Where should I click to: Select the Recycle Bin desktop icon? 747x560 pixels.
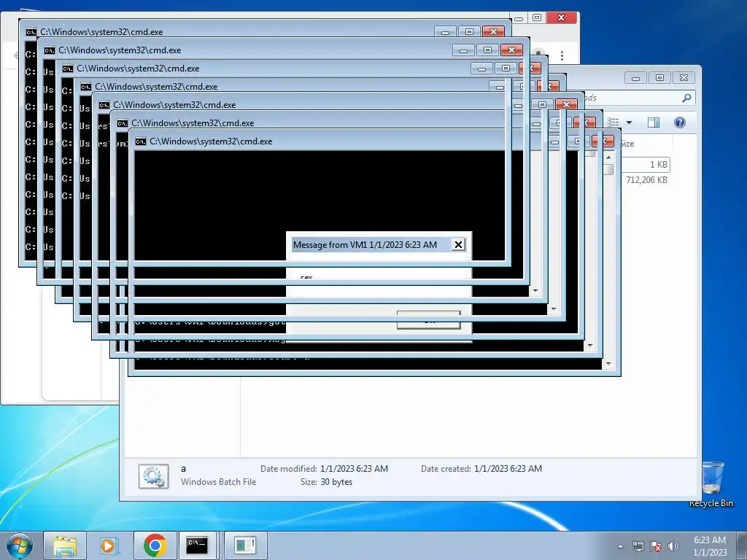(x=711, y=484)
